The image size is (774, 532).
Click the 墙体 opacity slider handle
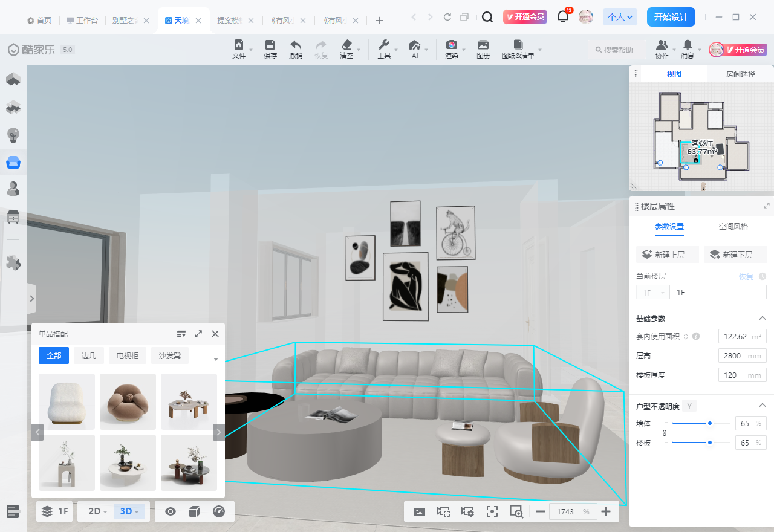[x=710, y=423]
